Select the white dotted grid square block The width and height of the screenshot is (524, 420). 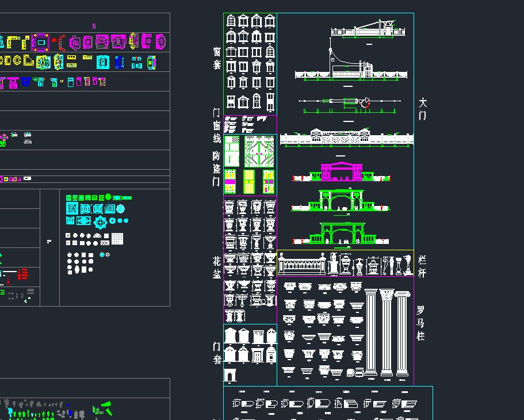tap(117, 239)
